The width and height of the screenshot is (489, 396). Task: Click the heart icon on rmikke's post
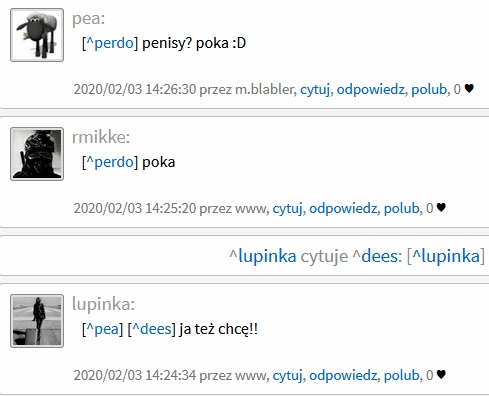pyautogui.click(x=441, y=208)
